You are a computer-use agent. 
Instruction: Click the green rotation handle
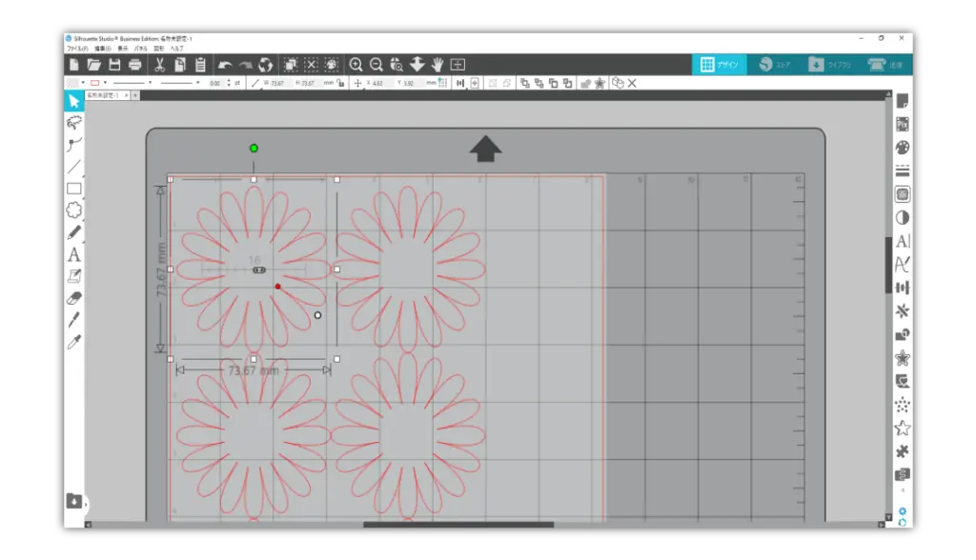(254, 148)
